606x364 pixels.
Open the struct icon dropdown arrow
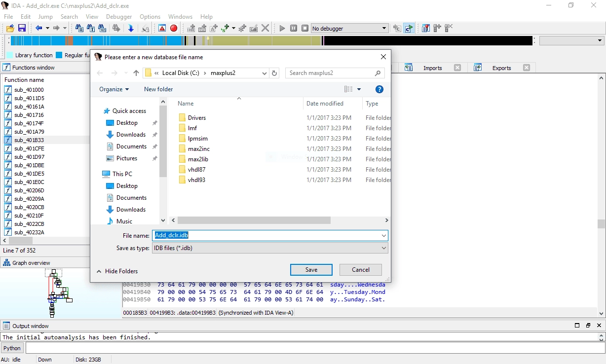click(233, 28)
